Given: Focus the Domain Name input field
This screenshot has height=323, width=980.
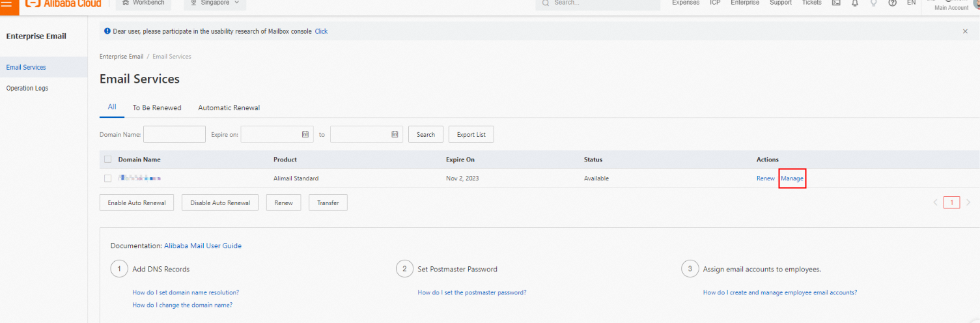Looking at the screenshot, I should coord(174,134).
